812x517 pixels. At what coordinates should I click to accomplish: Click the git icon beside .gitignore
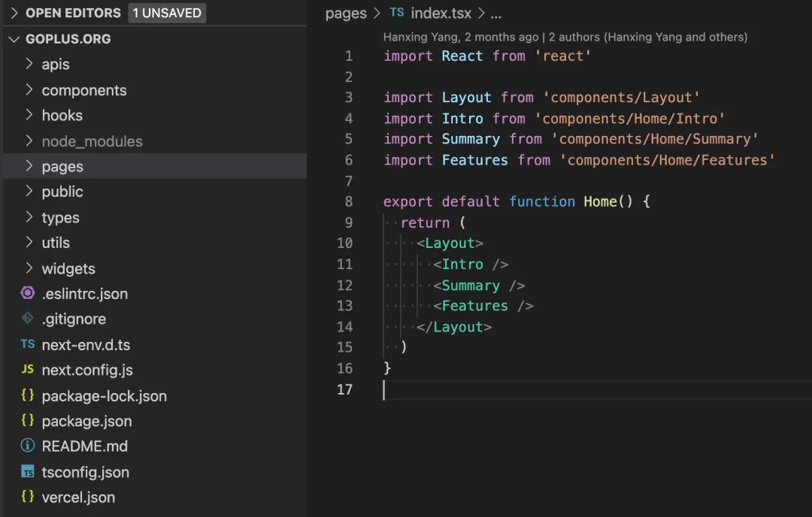28,319
